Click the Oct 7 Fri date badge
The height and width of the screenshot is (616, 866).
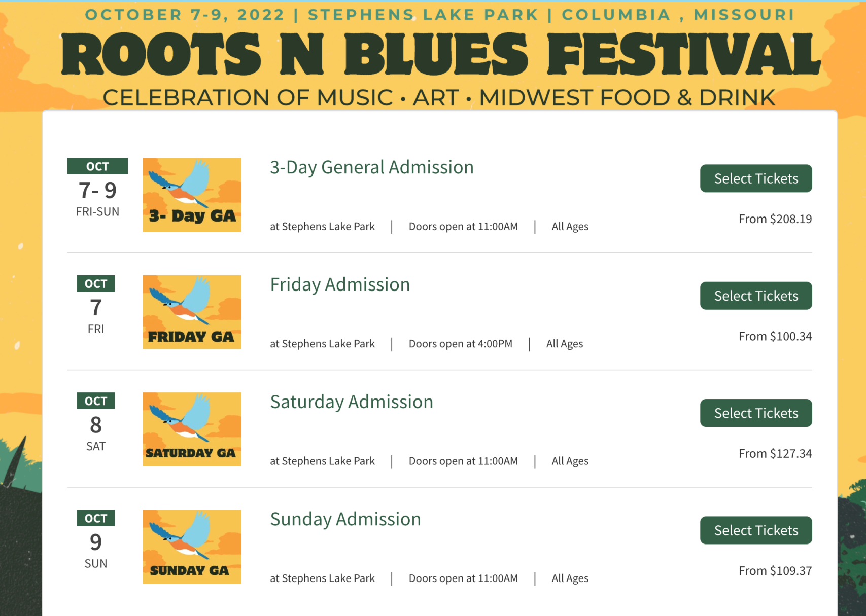coord(96,306)
